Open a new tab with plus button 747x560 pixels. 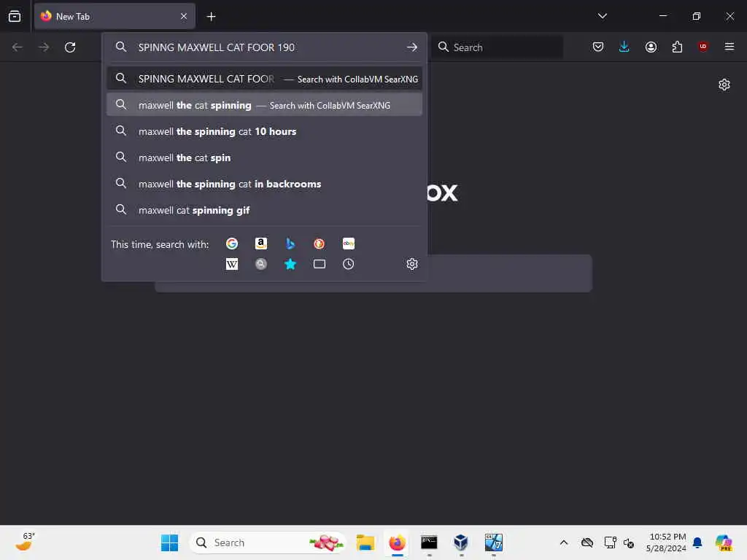click(x=211, y=17)
